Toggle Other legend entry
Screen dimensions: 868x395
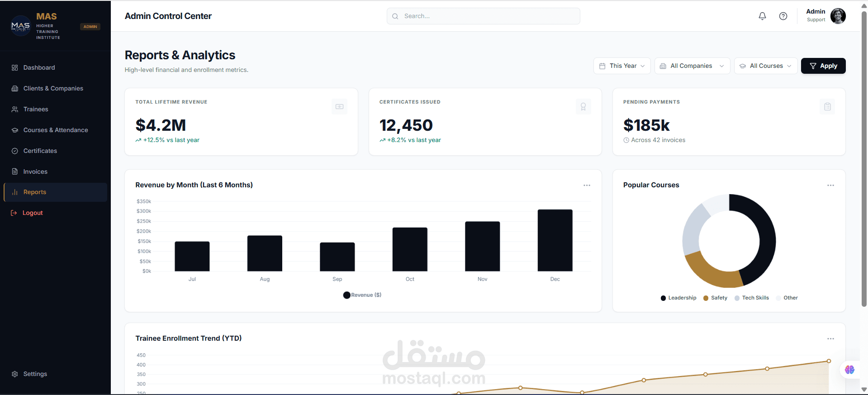(787, 298)
